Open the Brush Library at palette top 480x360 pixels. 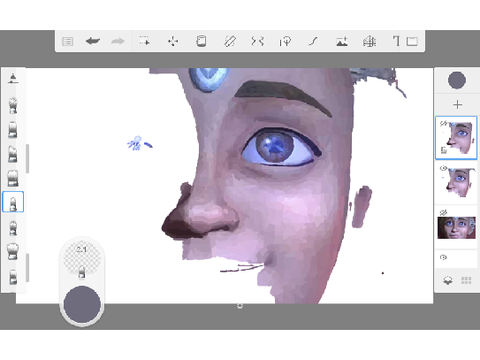click(13, 79)
